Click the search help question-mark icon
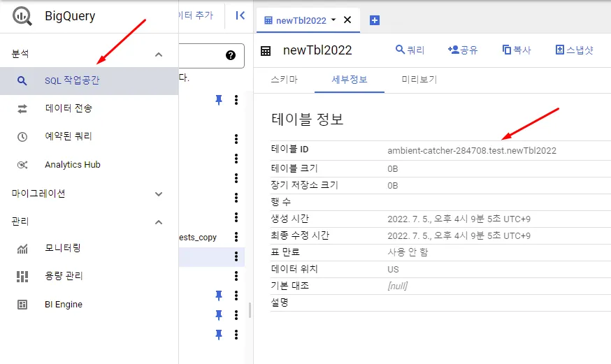This screenshot has height=364, width=611. tap(231, 55)
